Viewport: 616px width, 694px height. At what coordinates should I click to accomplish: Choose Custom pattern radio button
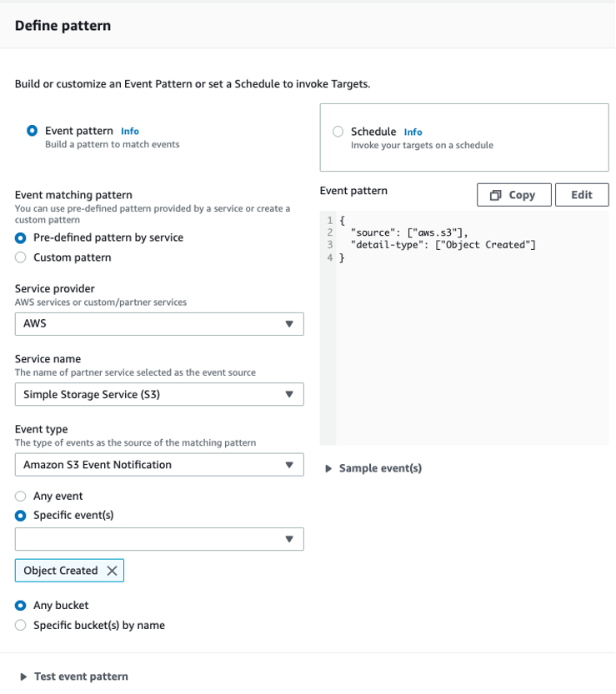(x=20, y=257)
